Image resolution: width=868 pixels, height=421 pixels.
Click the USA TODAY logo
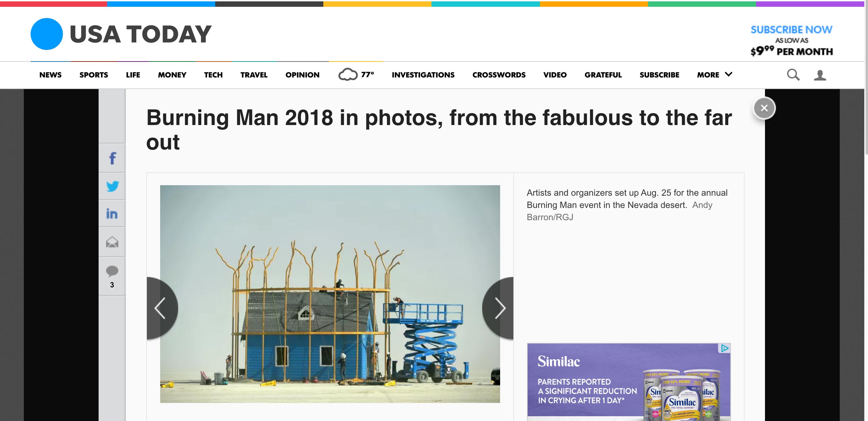pos(121,34)
